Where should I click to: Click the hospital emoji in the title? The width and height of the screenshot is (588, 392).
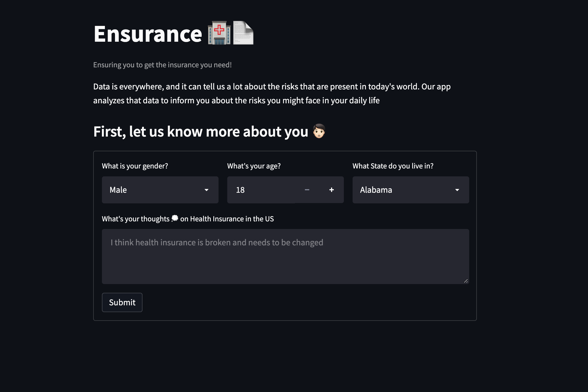(219, 33)
